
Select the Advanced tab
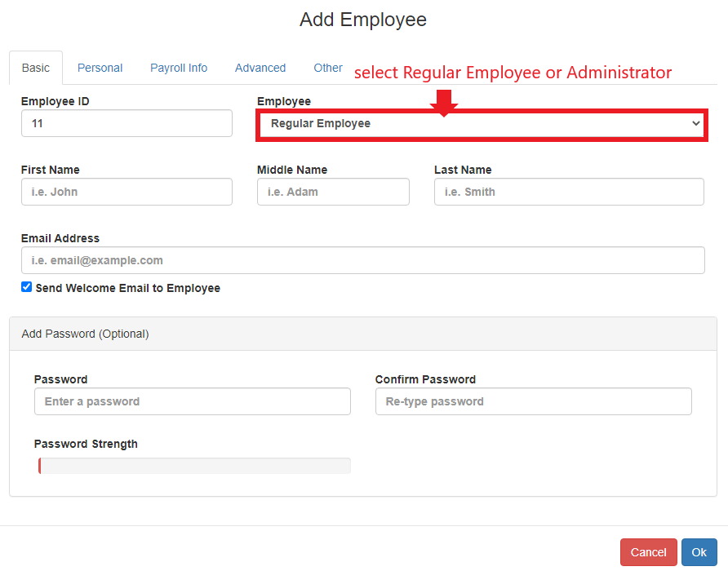point(260,68)
